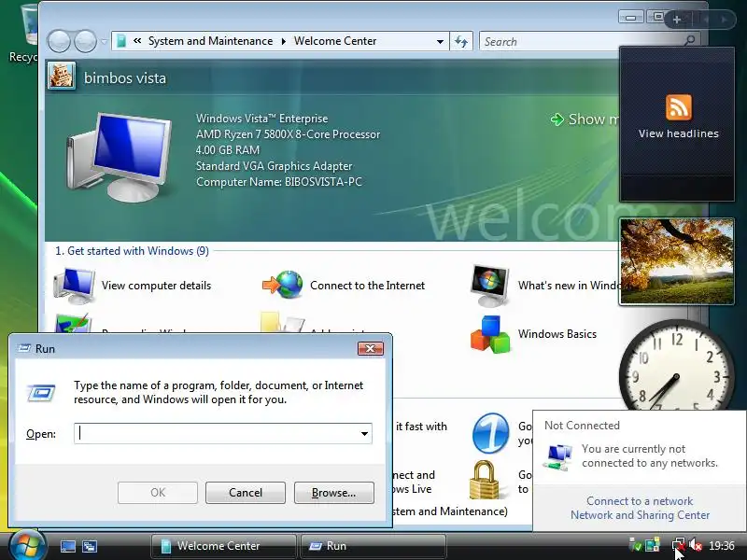Click the search magnifier icon
The height and width of the screenshot is (560, 747).
tap(689, 41)
